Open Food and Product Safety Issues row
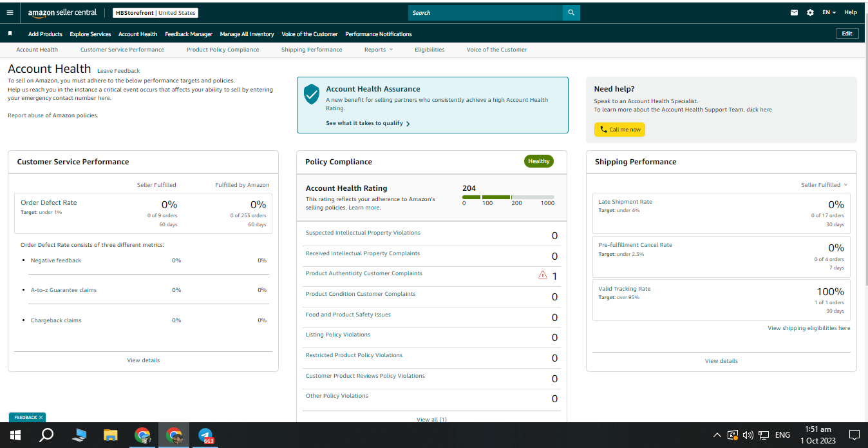The width and height of the screenshot is (868, 448). click(x=431, y=317)
